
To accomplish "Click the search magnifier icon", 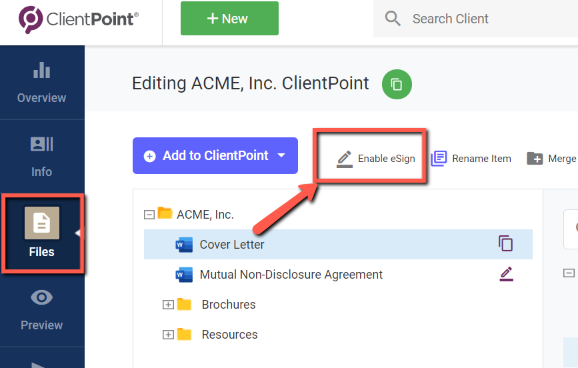I will [392, 18].
